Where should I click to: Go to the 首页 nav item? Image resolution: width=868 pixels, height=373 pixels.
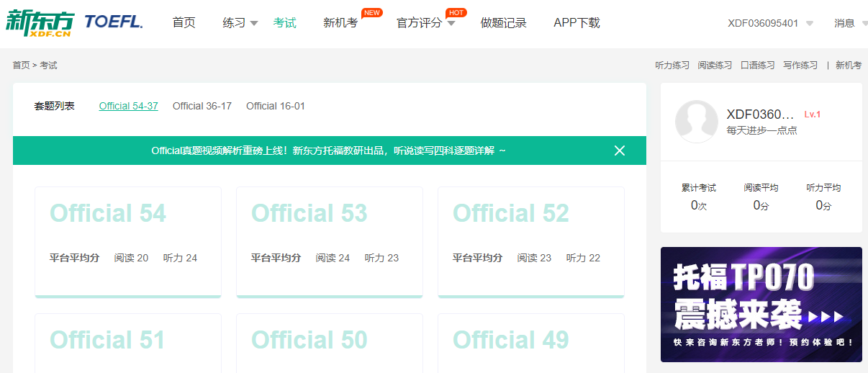[x=184, y=23]
